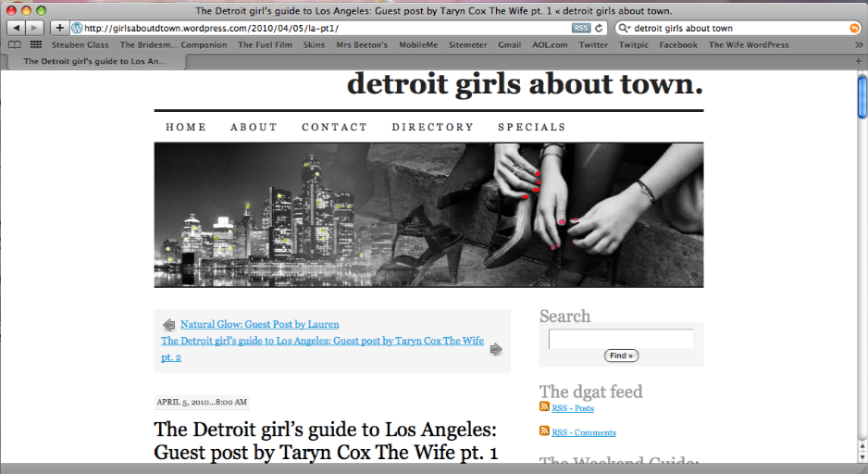Click the detroit girls about town search field
Screen dimensions: 868x474
[x=740, y=29]
